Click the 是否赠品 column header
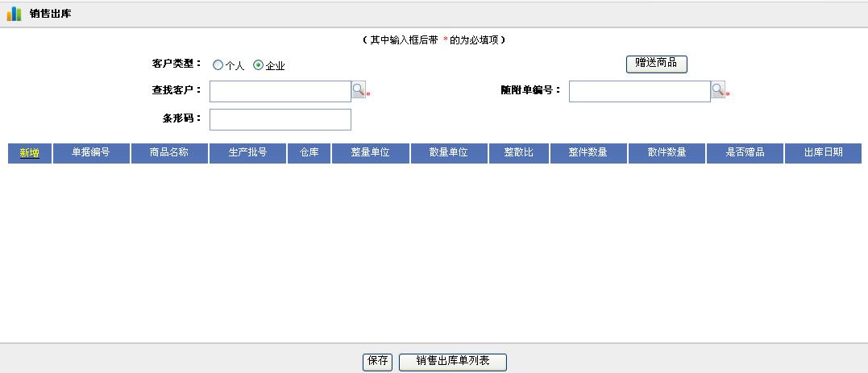The image size is (868, 373). 745,153
